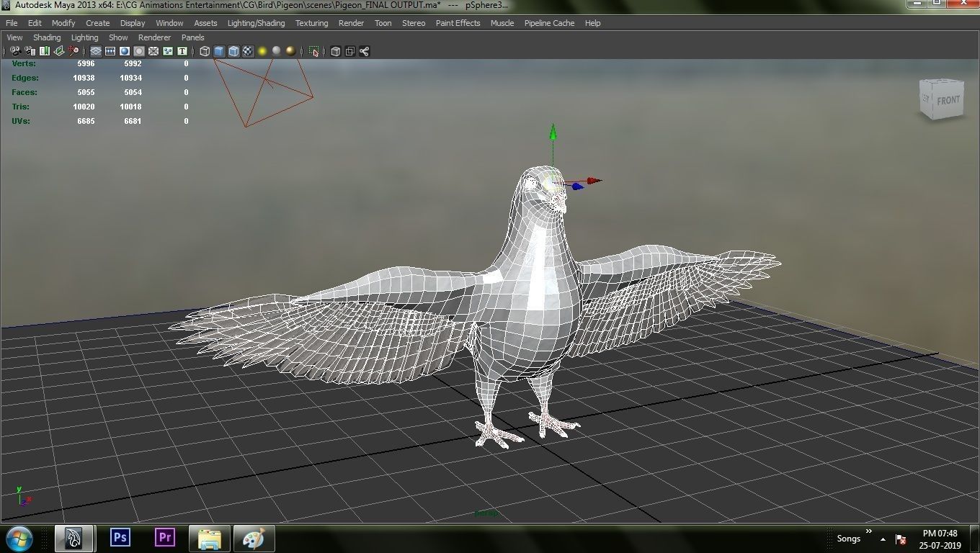Open the Modify menu
This screenshot has width=980, height=553.
(63, 23)
